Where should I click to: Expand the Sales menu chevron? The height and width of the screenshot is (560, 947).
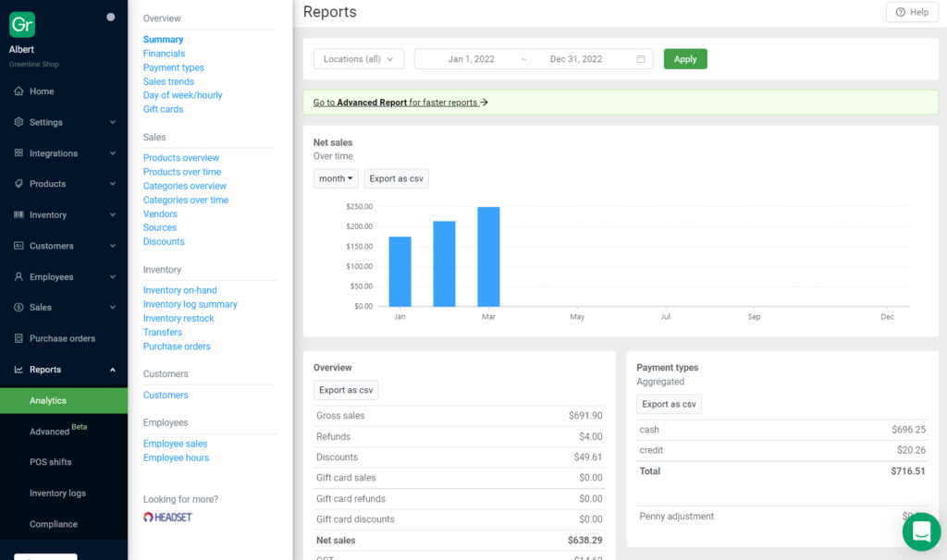tap(113, 307)
